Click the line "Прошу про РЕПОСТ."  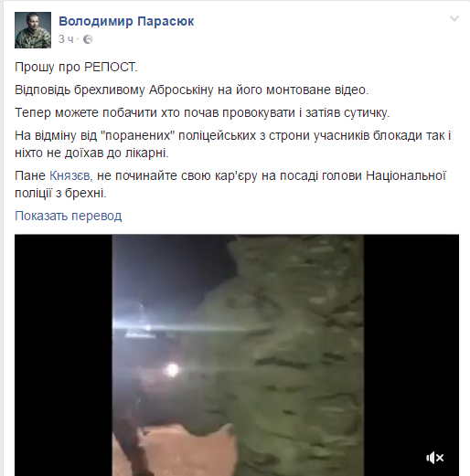click(76, 67)
